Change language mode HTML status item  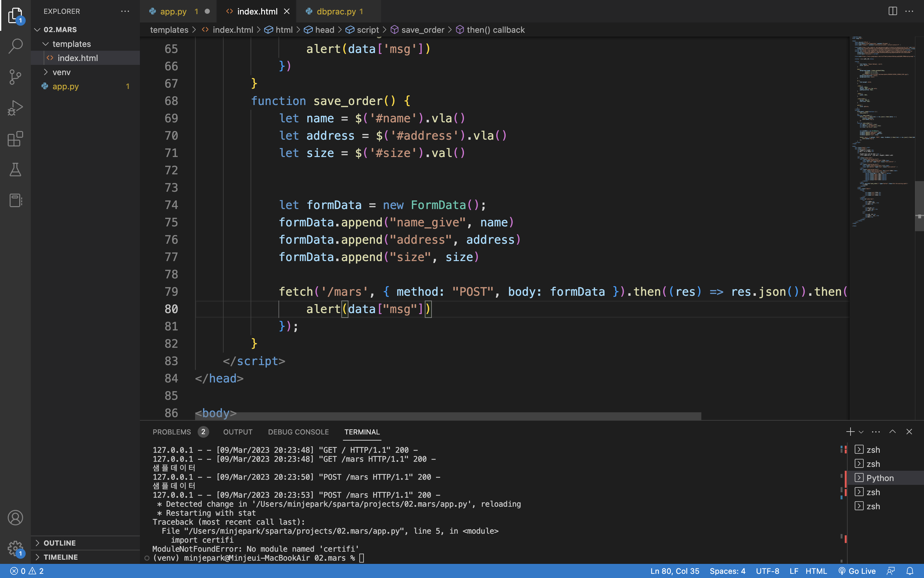(816, 571)
